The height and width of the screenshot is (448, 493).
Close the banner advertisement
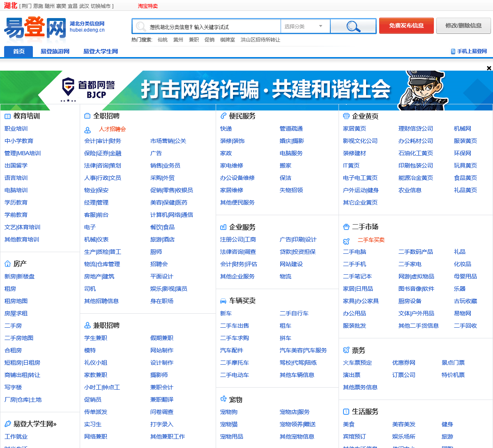(x=489, y=68)
